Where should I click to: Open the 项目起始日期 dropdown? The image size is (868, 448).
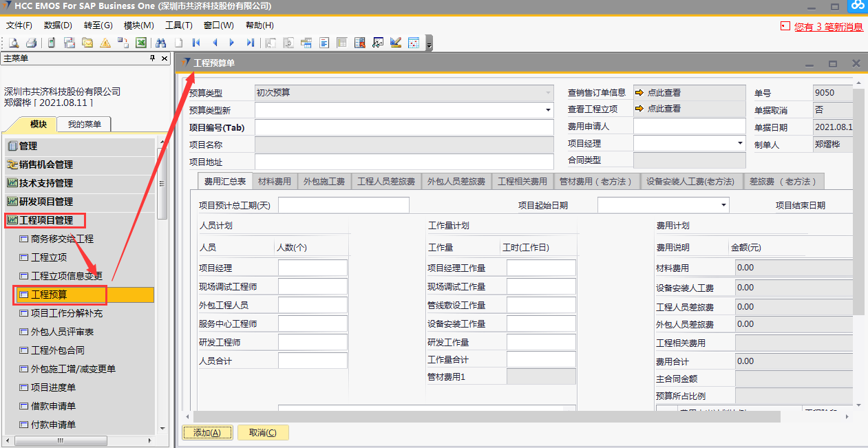pyautogui.click(x=723, y=205)
